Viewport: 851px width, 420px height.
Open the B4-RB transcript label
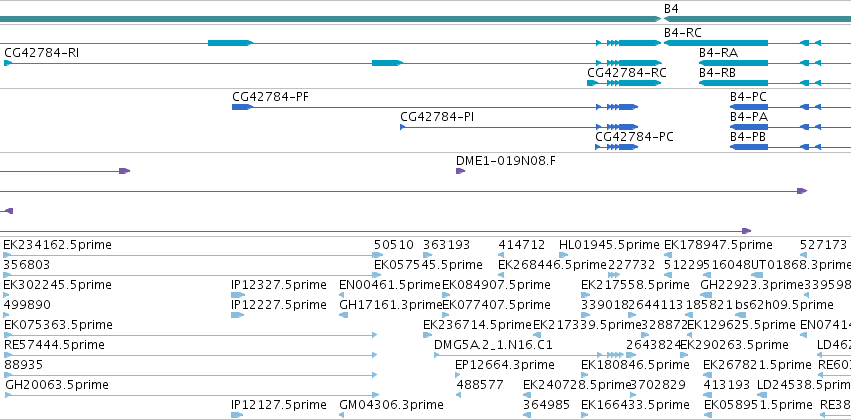coord(717,73)
